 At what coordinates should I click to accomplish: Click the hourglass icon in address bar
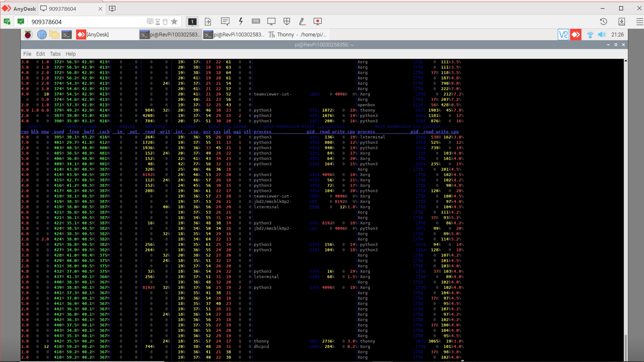pos(158,22)
